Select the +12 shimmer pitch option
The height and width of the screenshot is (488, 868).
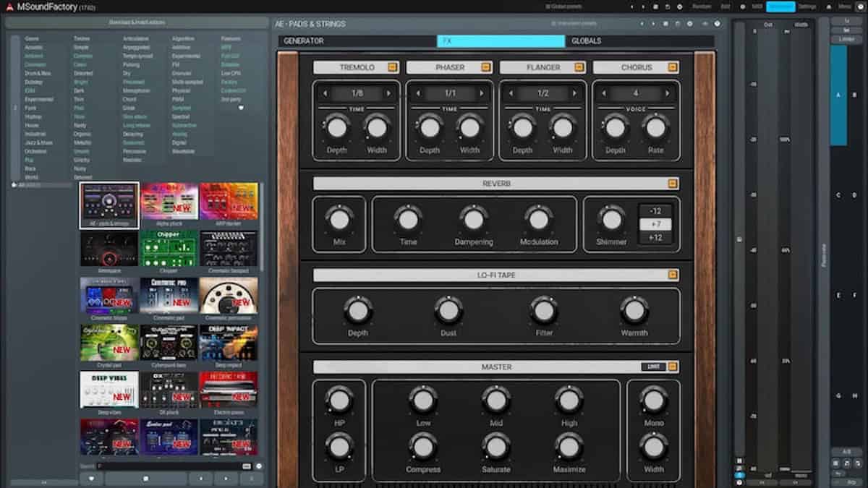coord(655,238)
